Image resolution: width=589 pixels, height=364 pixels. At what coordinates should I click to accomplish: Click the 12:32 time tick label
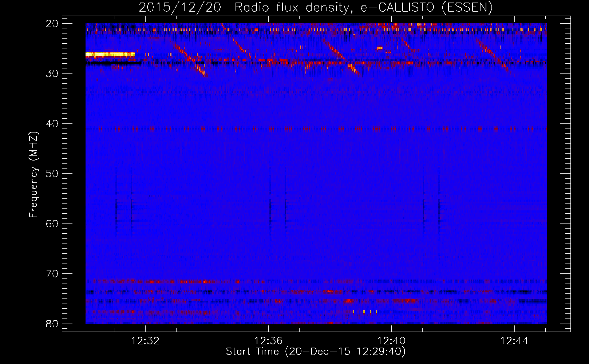145,341
